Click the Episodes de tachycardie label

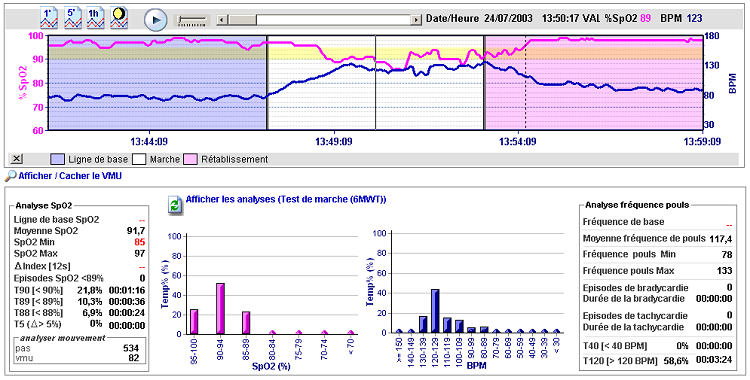coord(635,316)
